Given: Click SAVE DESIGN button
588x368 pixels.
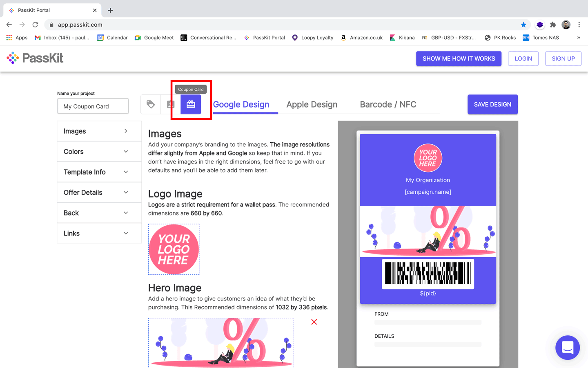Looking at the screenshot, I should point(492,104).
